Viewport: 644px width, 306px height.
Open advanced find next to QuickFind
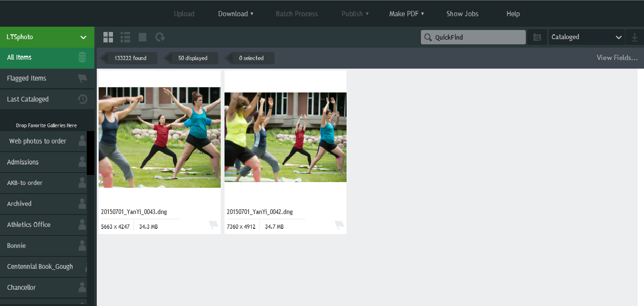(x=537, y=37)
